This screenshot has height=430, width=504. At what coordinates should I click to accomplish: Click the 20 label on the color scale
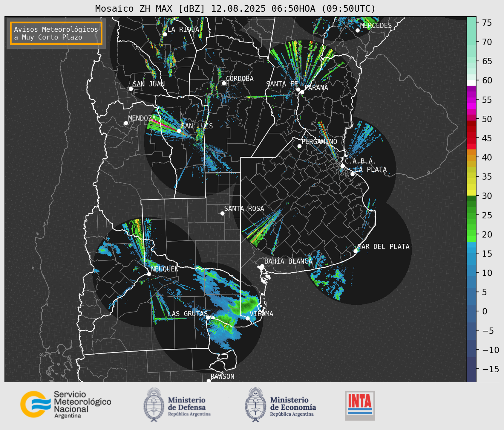pyautogui.click(x=487, y=234)
